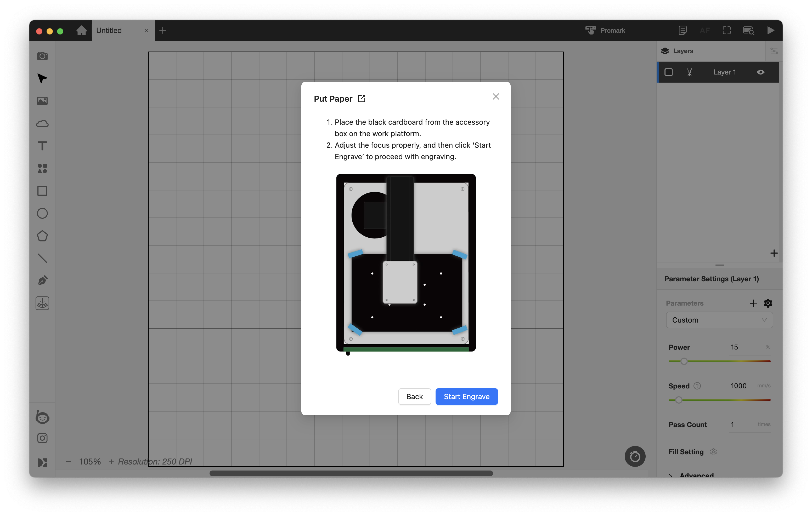812x516 pixels.
Task: Click Parameter Settings (Layer 1) header
Action: tap(712, 279)
